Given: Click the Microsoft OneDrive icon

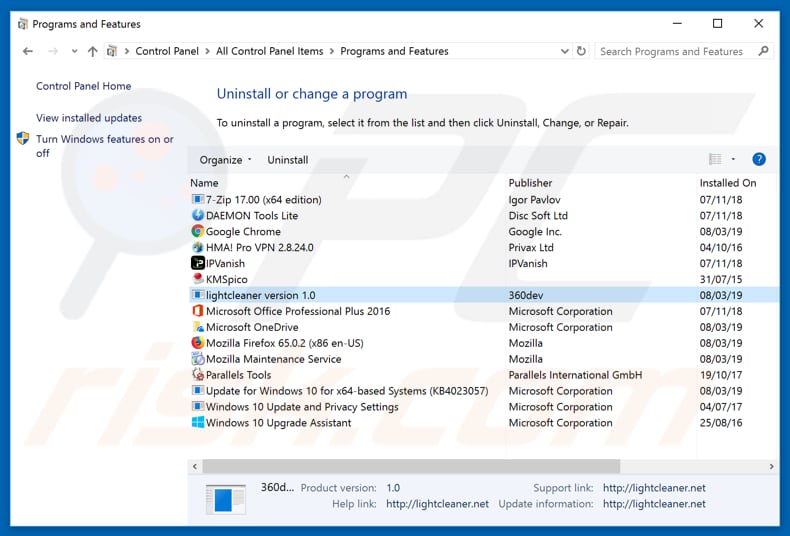Looking at the screenshot, I should click(198, 327).
